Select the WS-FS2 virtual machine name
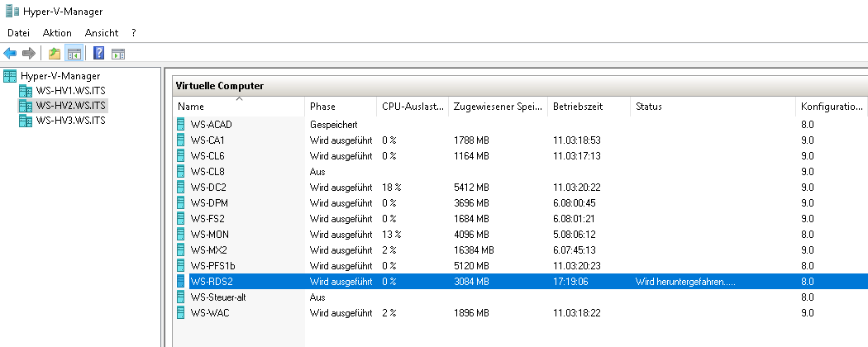 tap(207, 219)
